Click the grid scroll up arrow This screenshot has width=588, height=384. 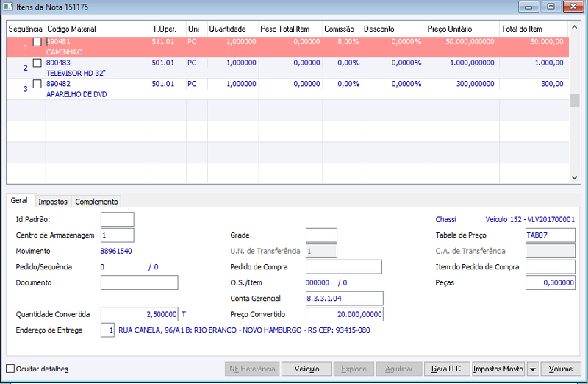click(574, 27)
